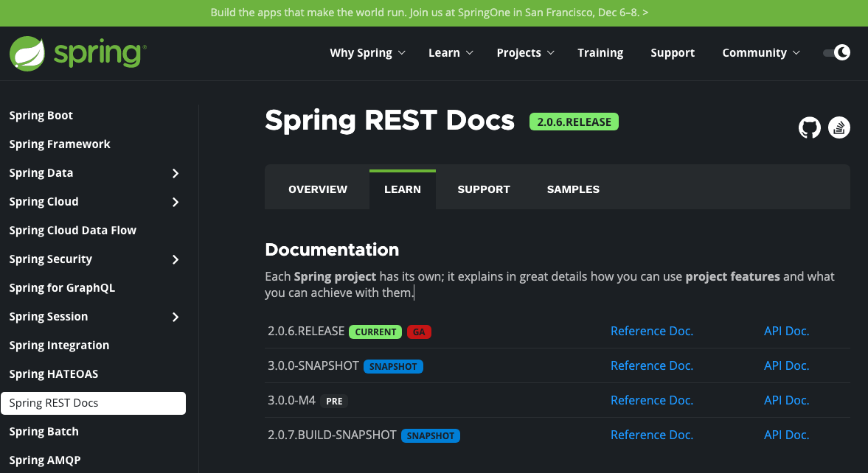Open API Doc. for 2.0.6.RELEASE
Screen dimensions: 868x473
(787, 331)
